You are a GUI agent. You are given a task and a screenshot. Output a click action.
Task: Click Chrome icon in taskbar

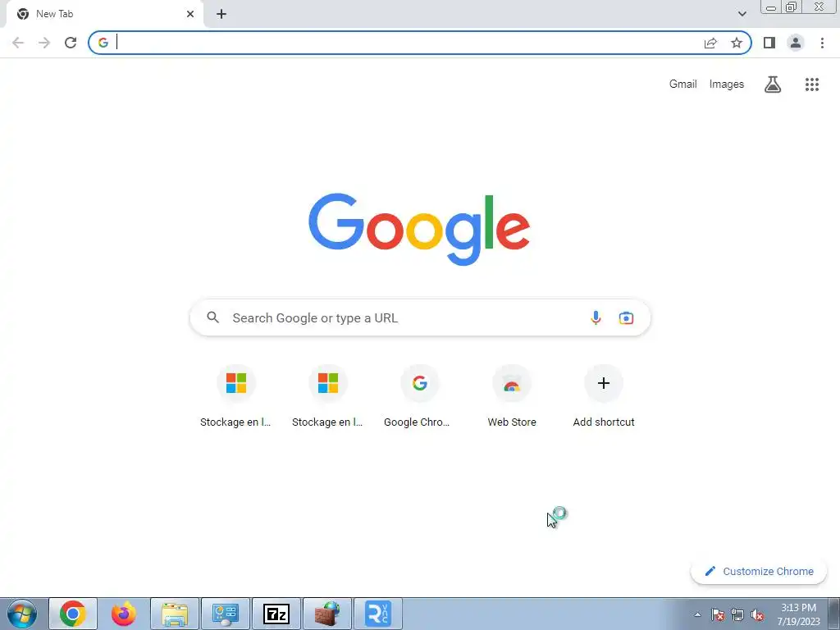[x=73, y=614]
